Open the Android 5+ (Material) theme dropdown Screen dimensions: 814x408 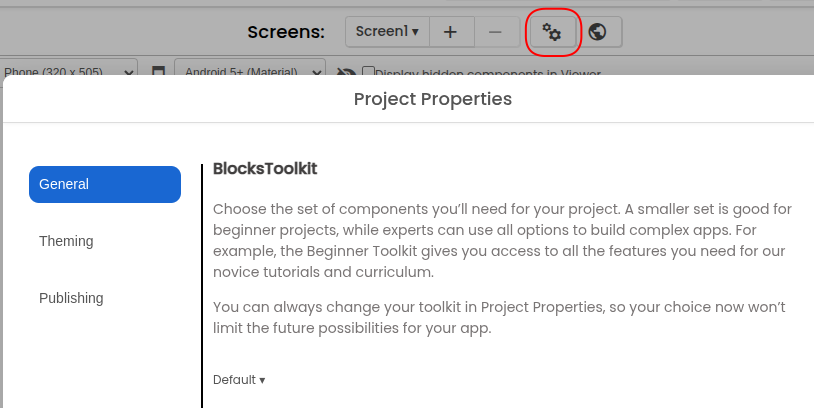250,73
